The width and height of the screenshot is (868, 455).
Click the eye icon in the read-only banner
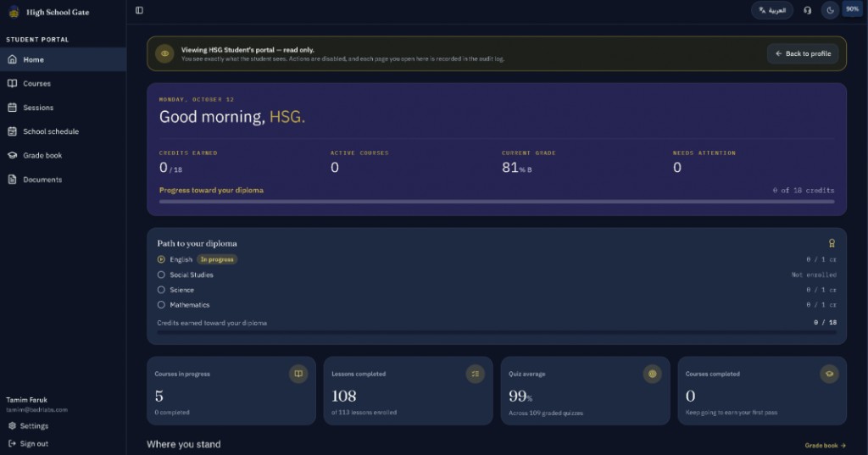tap(164, 53)
